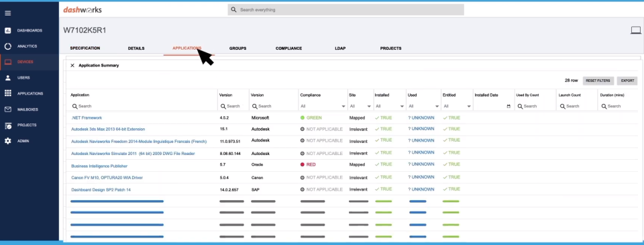Click the GREEN compliance status for .NET Framework
Screen dimensions: 644x245
coord(311,118)
